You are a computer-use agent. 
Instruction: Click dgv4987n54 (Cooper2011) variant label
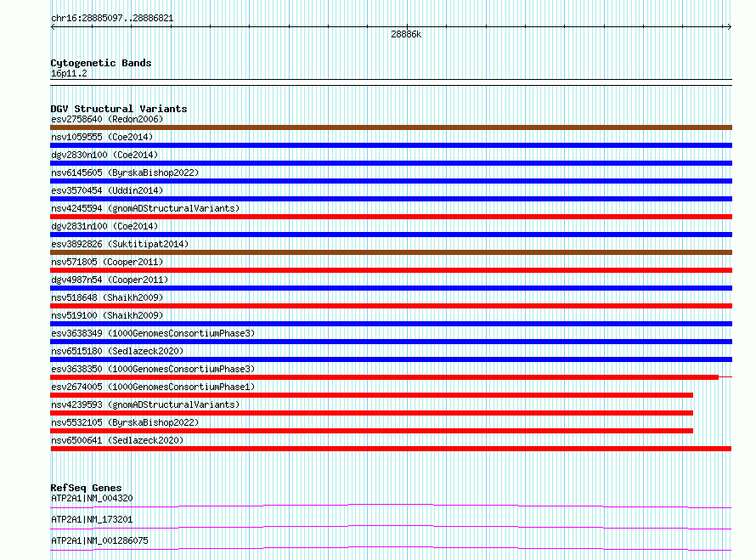(110, 280)
